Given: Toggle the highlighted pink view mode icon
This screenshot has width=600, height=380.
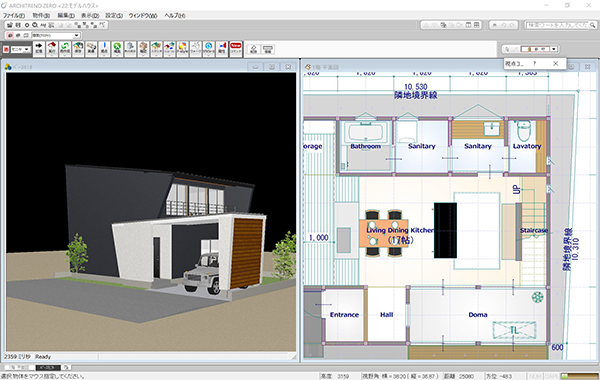Looking at the screenshot, I should coord(10,36).
